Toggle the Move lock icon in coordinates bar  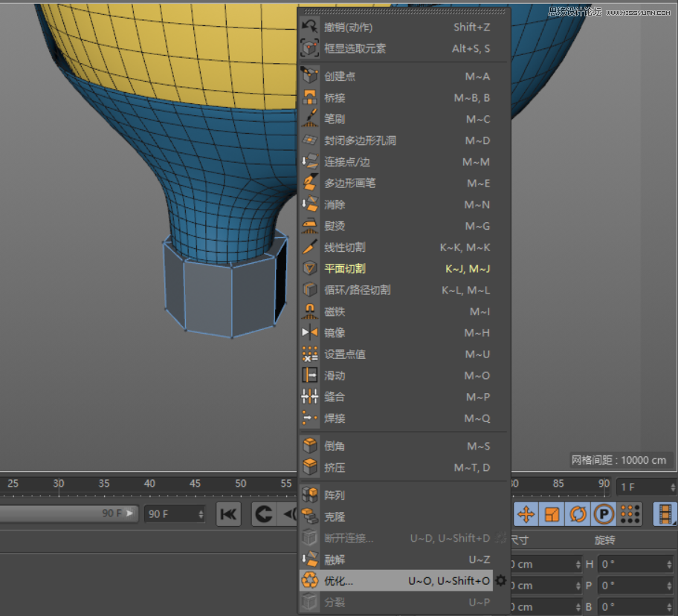[x=526, y=514]
